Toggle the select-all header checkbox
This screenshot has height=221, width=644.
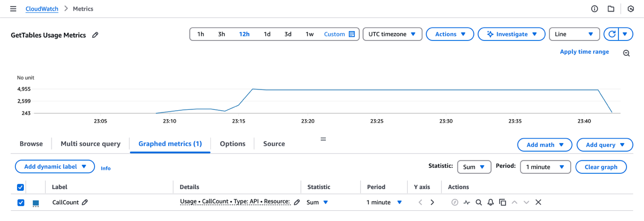click(20, 187)
